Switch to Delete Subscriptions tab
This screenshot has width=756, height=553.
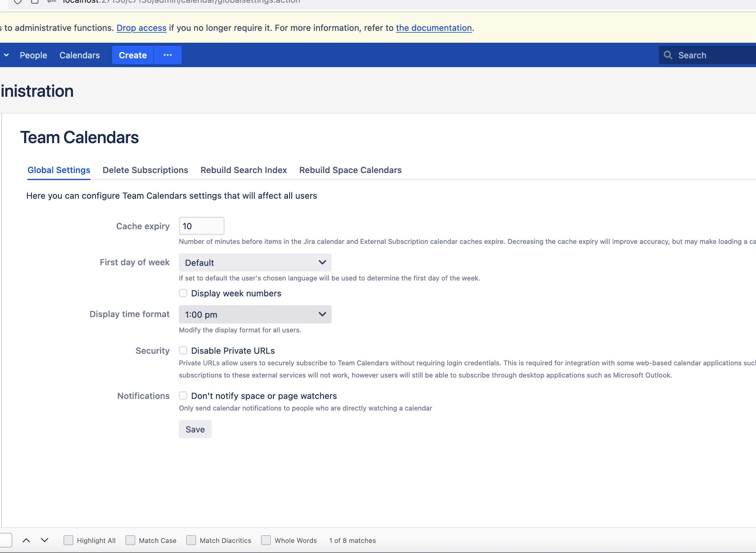tap(145, 170)
